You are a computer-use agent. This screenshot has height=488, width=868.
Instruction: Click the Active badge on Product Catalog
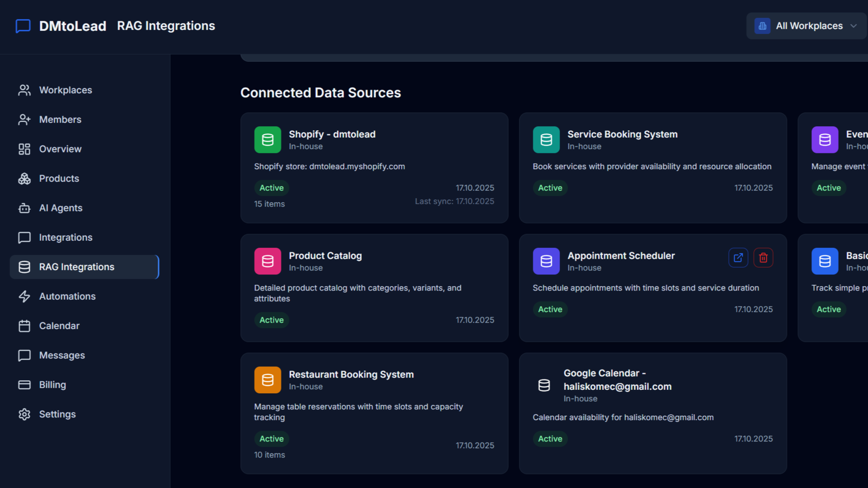pyautogui.click(x=271, y=320)
